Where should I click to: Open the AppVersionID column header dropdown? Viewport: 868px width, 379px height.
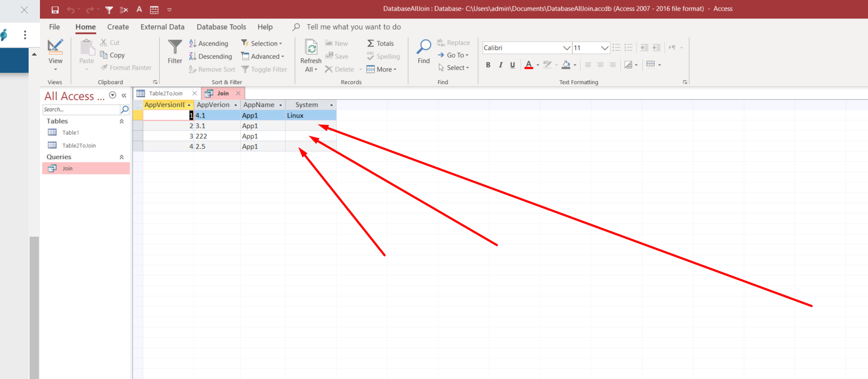pyautogui.click(x=189, y=105)
